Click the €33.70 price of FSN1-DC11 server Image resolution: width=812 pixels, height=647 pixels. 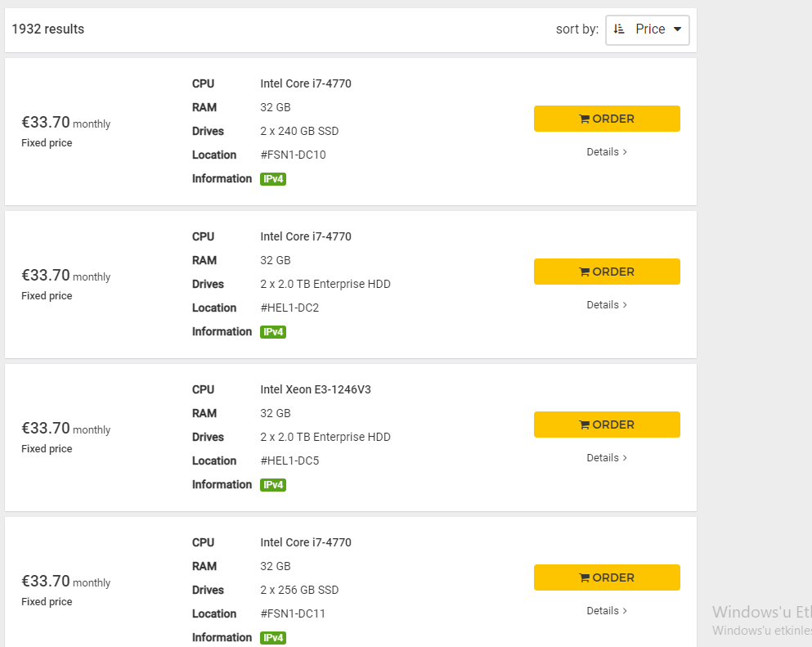(x=46, y=581)
